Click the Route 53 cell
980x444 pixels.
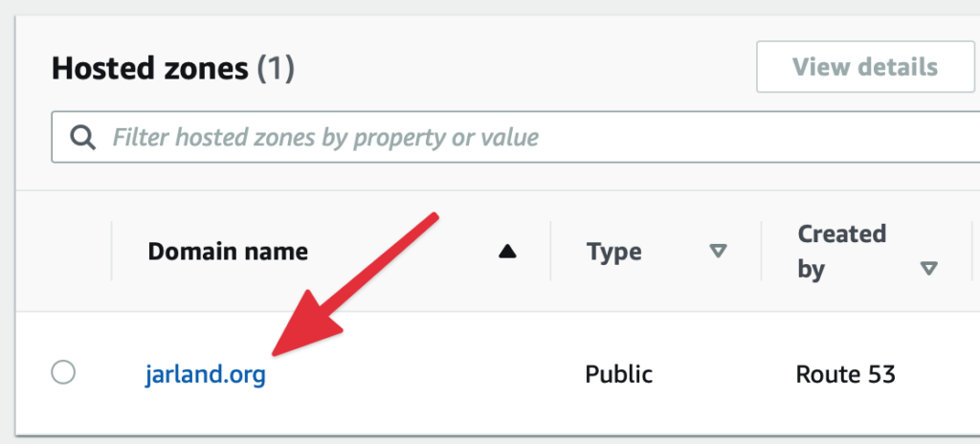coord(845,373)
